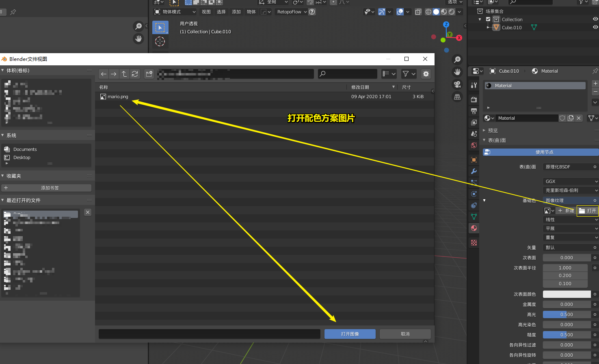Toggle the camera view icon

pos(457,84)
